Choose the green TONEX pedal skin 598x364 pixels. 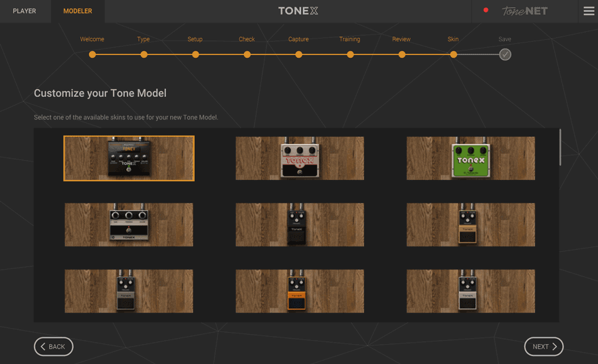click(470, 158)
